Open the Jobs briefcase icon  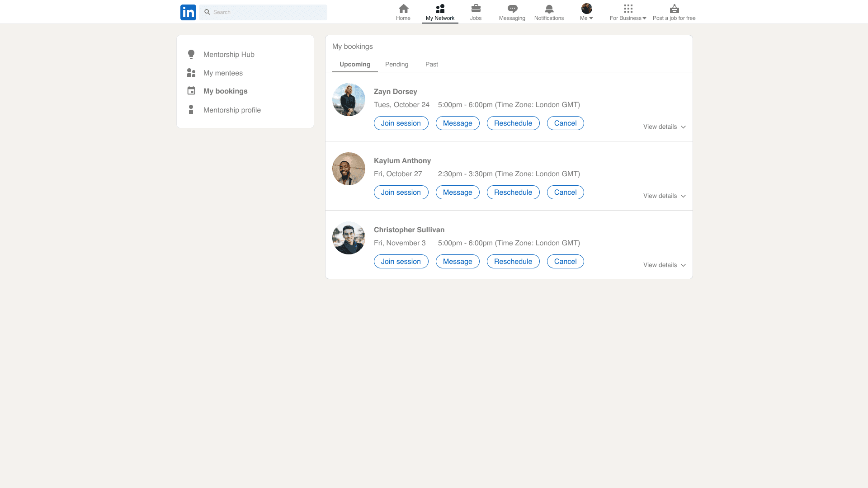(476, 9)
